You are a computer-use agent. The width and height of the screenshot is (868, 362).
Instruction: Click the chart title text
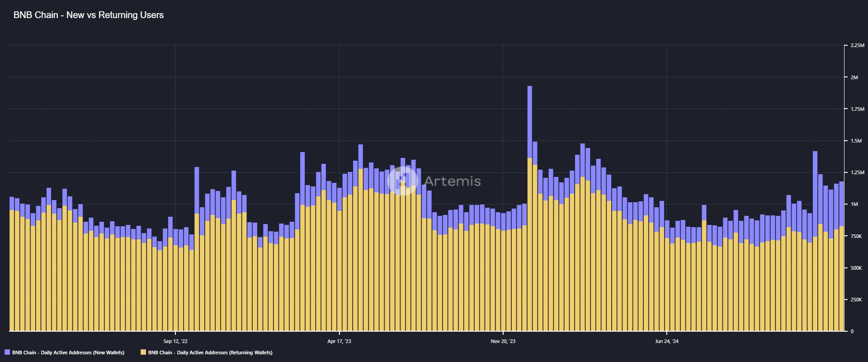[x=89, y=15]
